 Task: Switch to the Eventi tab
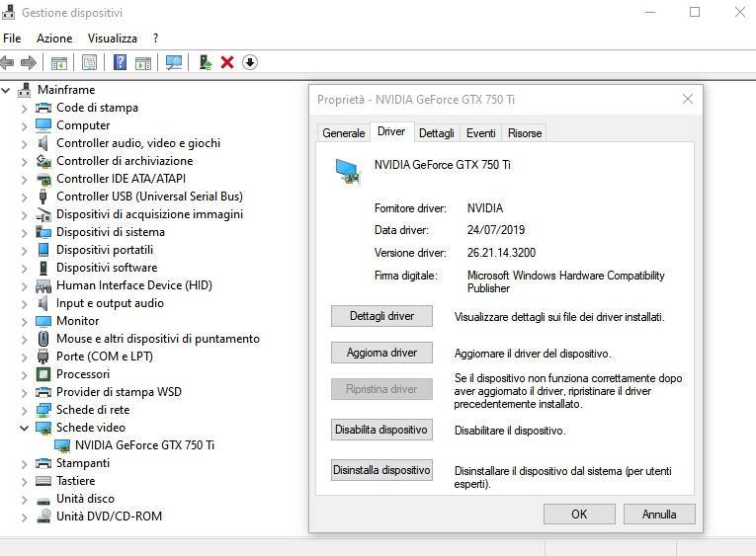click(x=480, y=133)
